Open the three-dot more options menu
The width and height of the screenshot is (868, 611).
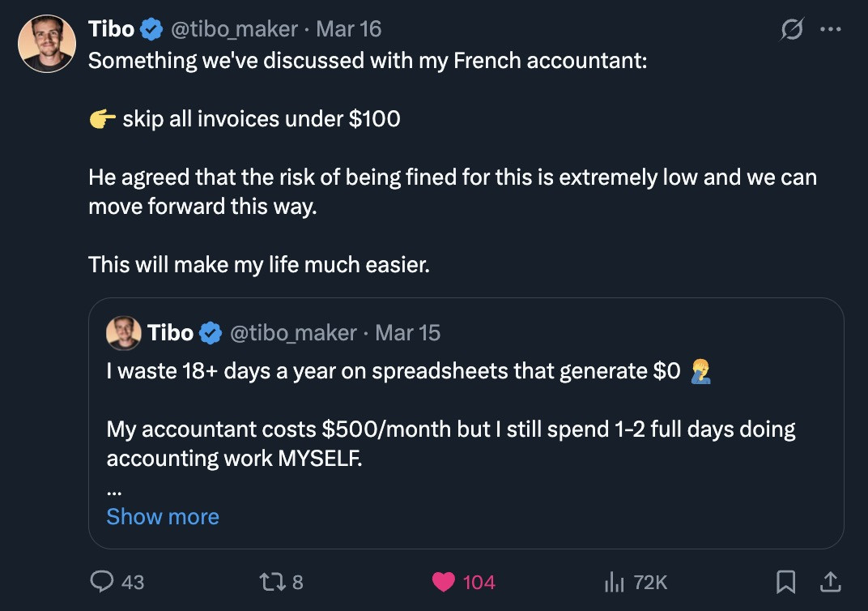(x=831, y=29)
